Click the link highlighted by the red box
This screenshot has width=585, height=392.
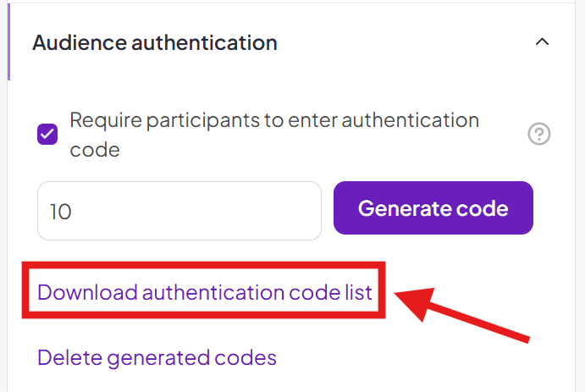205,292
